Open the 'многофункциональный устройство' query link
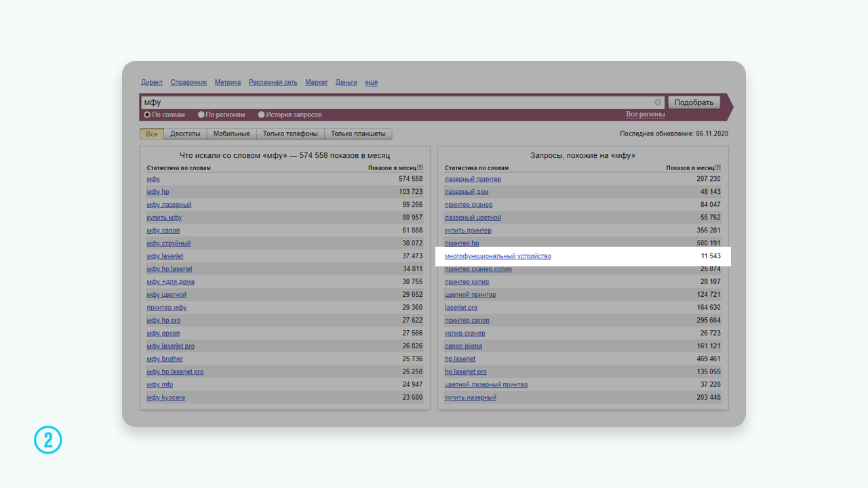868x488 pixels. click(498, 256)
